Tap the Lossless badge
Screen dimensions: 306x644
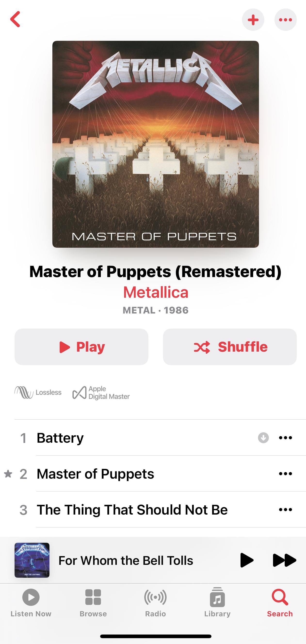pos(38,392)
